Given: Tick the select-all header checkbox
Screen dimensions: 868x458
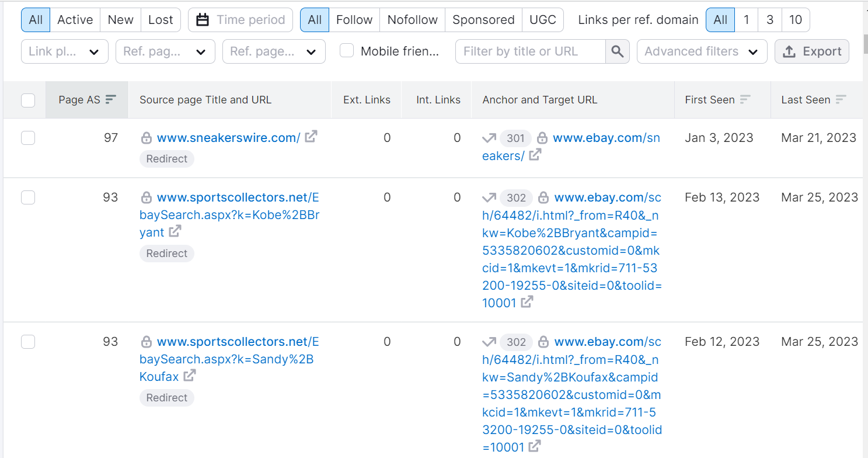Looking at the screenshot, I should click(x=28, y=100).
